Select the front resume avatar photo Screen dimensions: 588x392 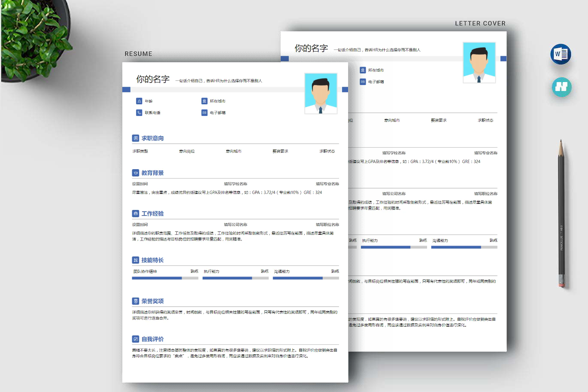point(321,93)
